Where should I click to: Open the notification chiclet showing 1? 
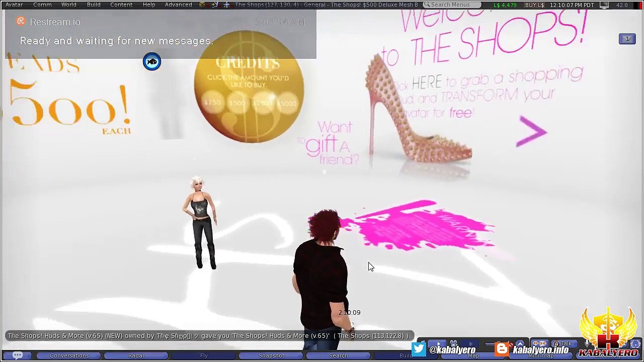tap(627, 39)
